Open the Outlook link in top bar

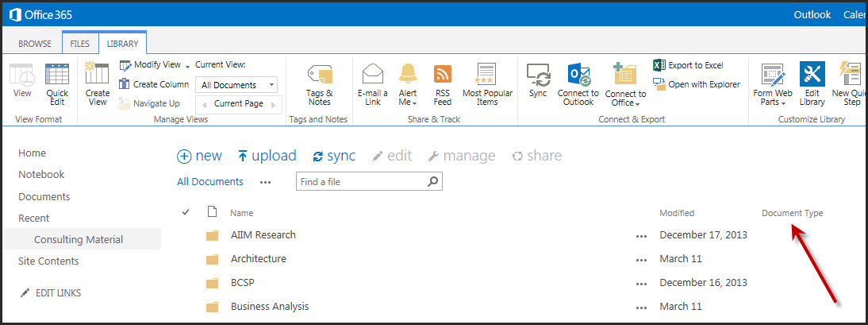pyautogui.click(x=812, y=14)
